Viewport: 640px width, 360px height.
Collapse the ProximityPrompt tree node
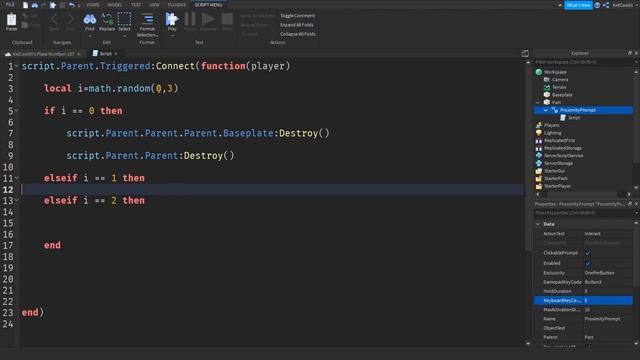click(x=546, y=110)
